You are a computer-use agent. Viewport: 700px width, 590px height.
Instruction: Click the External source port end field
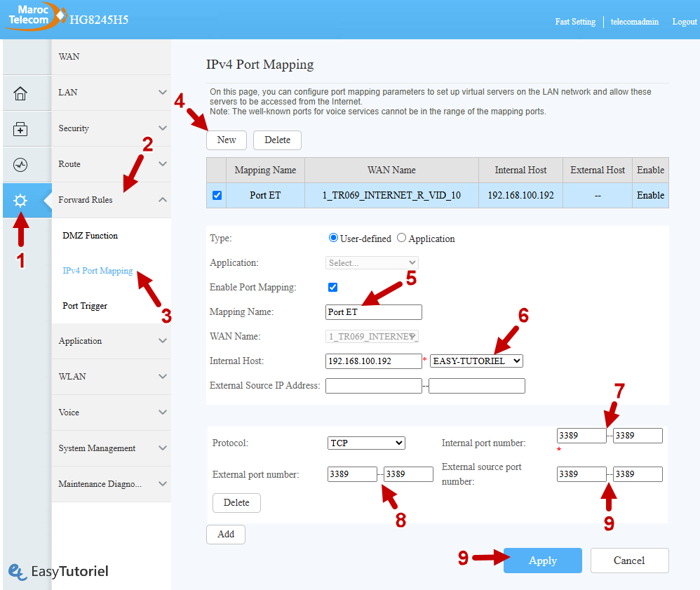pos(638,474)
